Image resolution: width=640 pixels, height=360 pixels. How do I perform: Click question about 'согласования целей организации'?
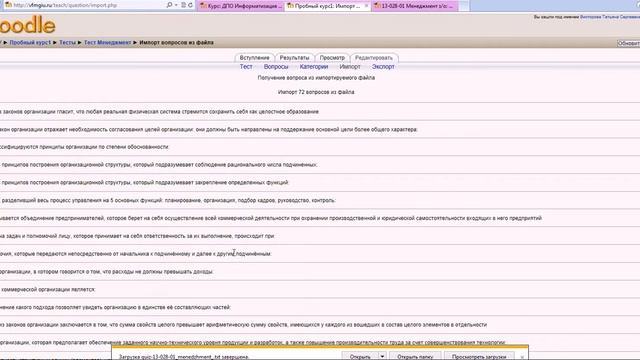[209, 129]
